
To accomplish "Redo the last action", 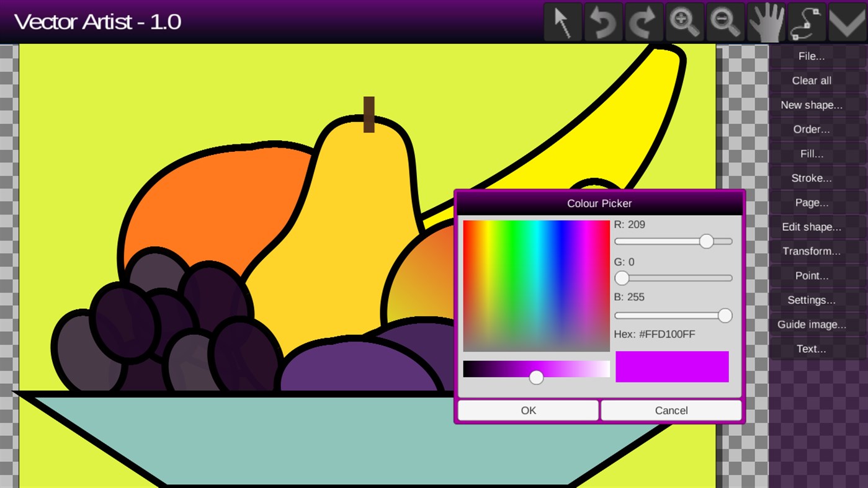I will [x=643, y=21].
